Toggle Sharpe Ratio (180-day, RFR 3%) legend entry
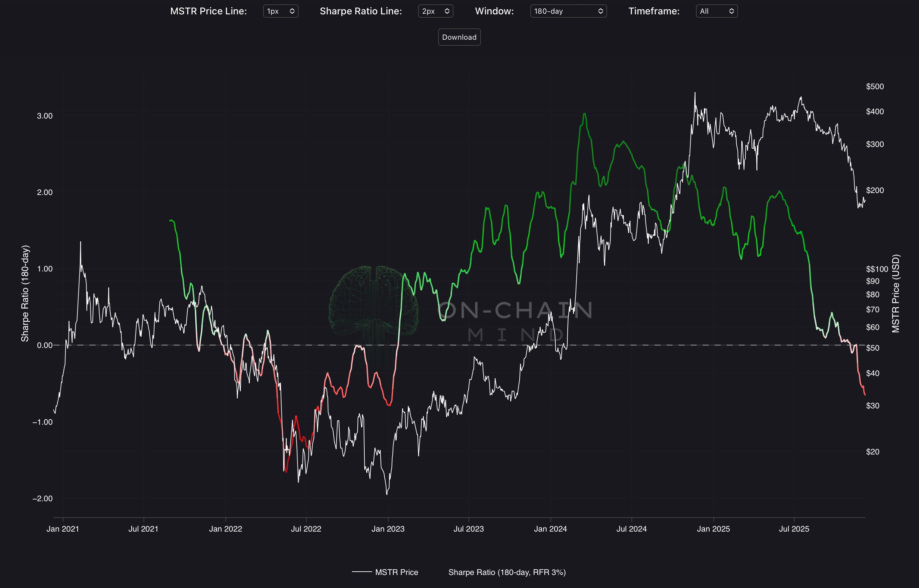The image size is (919, 588). click(x=507, y=572)
